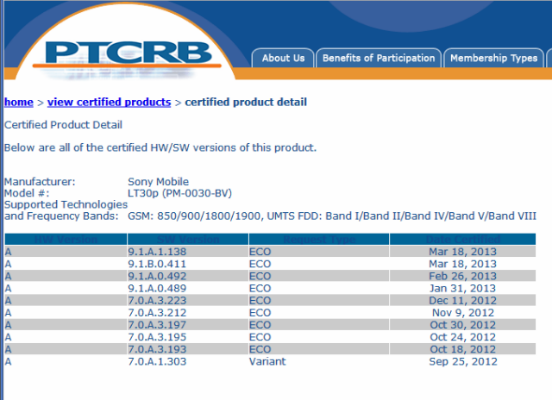This screenshot has width=552, height=400.
Task: Open the view certified products link
Action: pyautogui.click(x=109, y=102)
